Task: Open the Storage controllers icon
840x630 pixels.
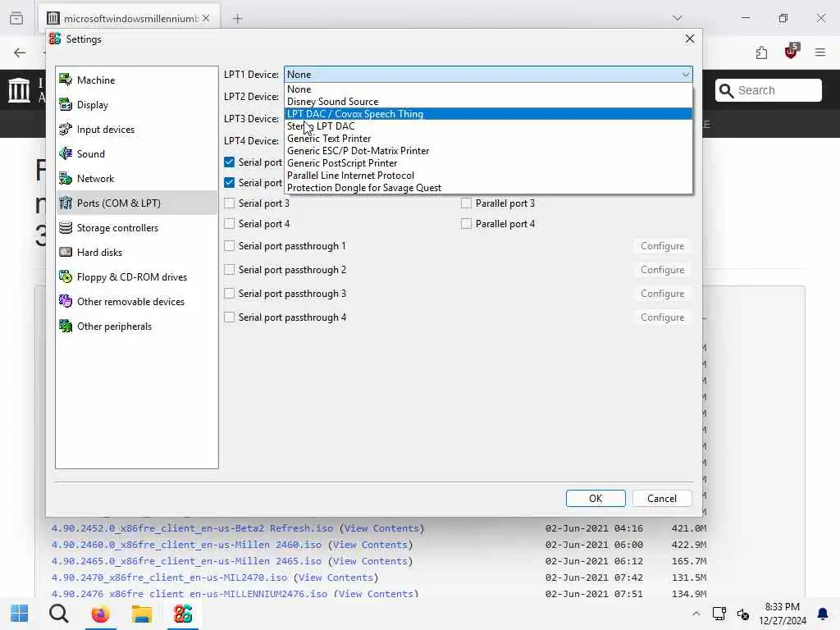Action: [66, 228]
